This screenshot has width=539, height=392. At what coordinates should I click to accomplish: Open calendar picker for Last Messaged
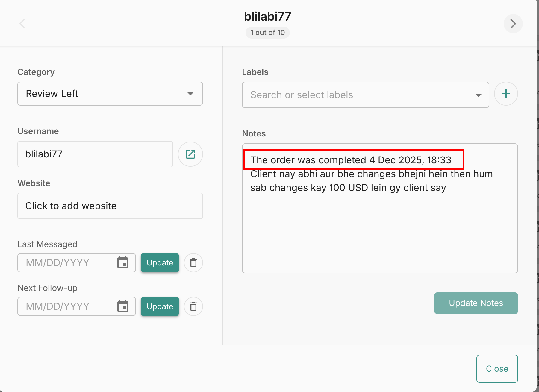click(123, 263)
